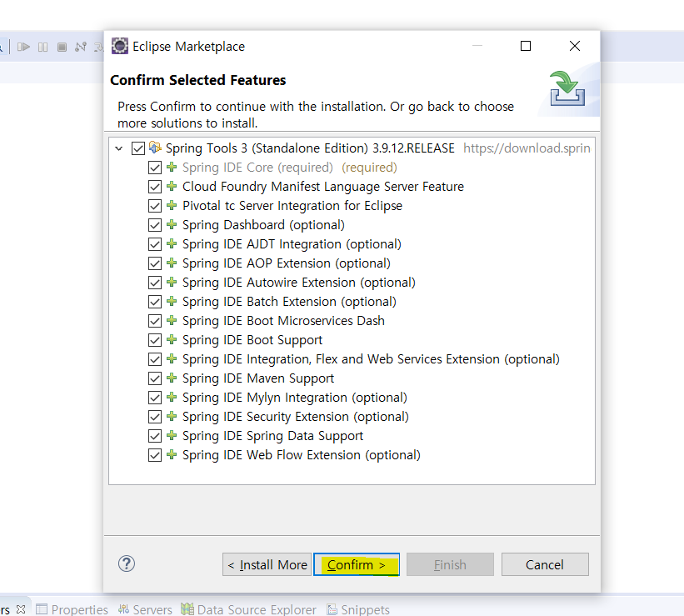The image size is (684, 616).
Task: Uncheck Spring IDE Web Flow Extension checkbox
Action: pos(155,455)
